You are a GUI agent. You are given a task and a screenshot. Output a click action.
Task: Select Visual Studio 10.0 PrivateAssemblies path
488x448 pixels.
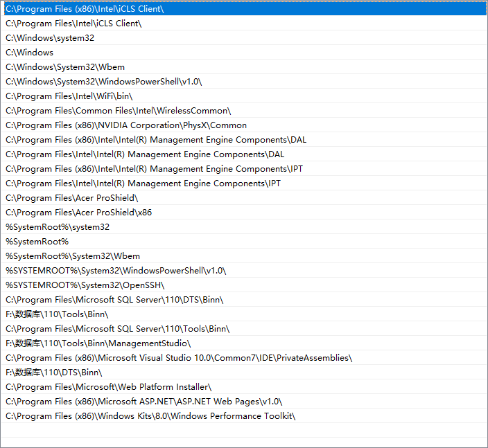click(x=244, y=358)
